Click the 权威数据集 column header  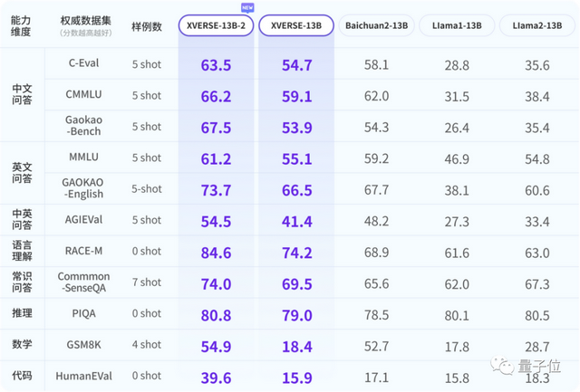85,20
